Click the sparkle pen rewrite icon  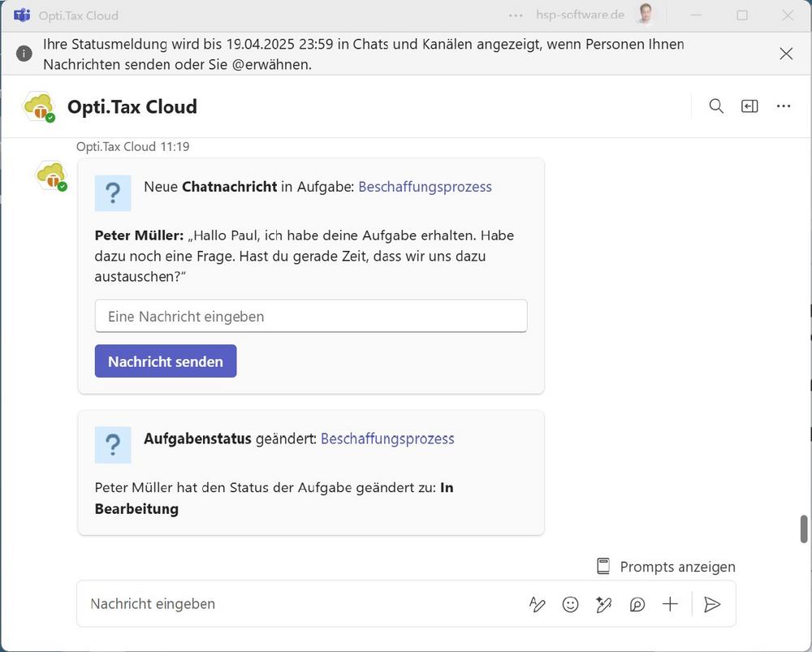604,604
